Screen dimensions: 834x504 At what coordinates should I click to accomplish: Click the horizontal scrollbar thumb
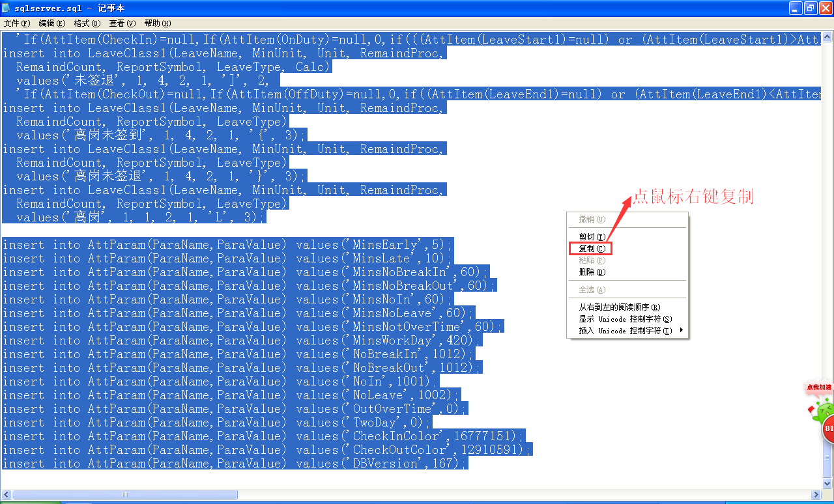(125, 495)
